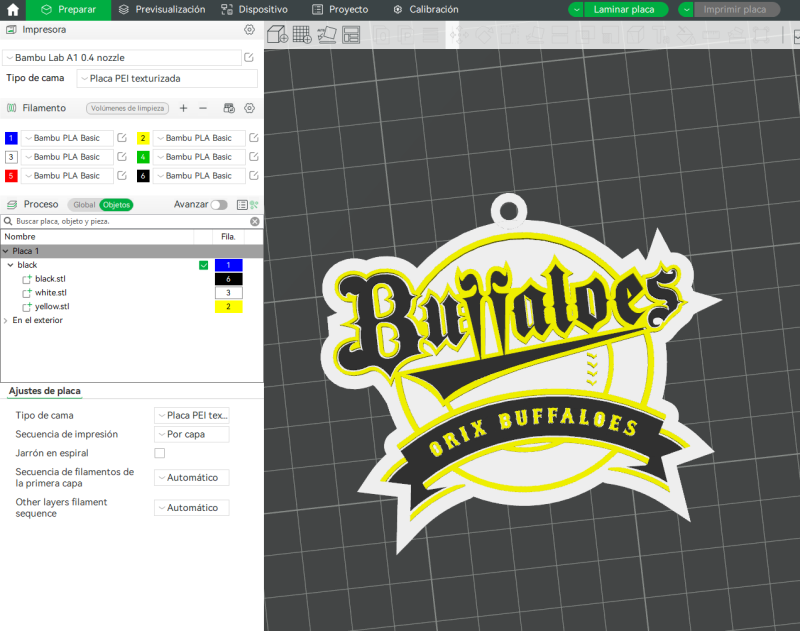Select yellow.stl in object list
The width and height of the screenshot is (800, 631).
click(x=52, y=307)
